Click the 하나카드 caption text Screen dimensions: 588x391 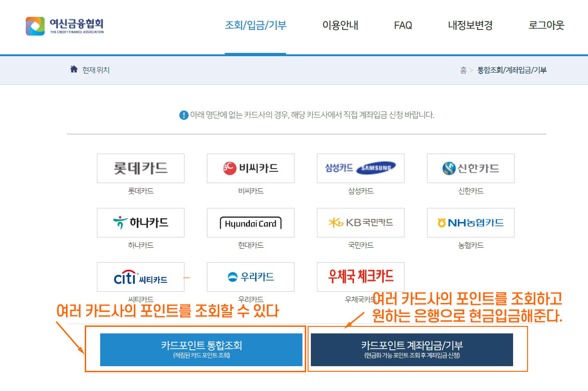(140, 245)
